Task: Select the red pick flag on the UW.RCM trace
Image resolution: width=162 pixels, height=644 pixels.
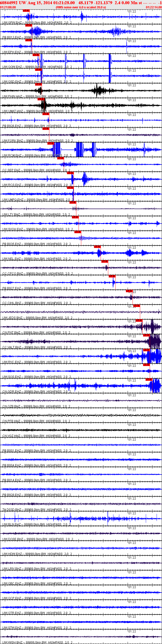Action: [x=51, y=143]
